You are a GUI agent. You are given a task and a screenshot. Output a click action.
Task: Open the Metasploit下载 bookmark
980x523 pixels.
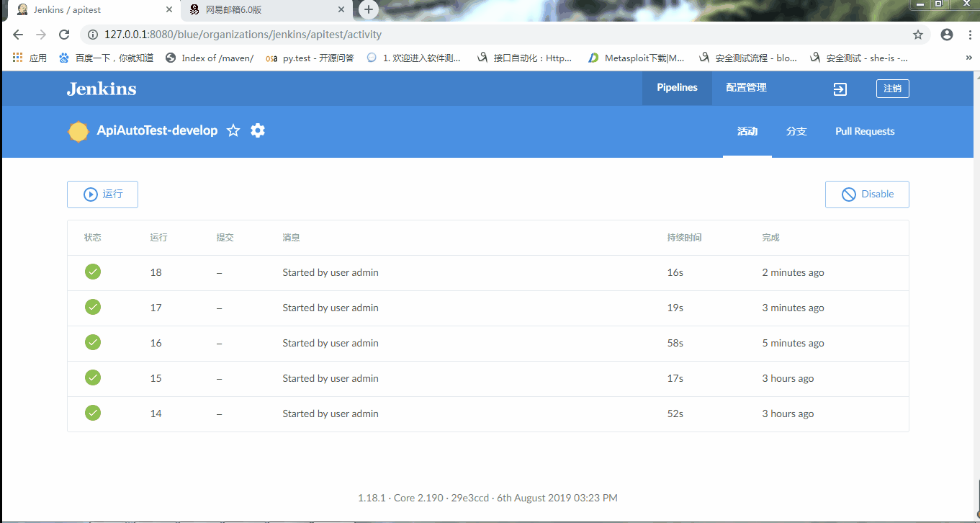tap(637, 58)
